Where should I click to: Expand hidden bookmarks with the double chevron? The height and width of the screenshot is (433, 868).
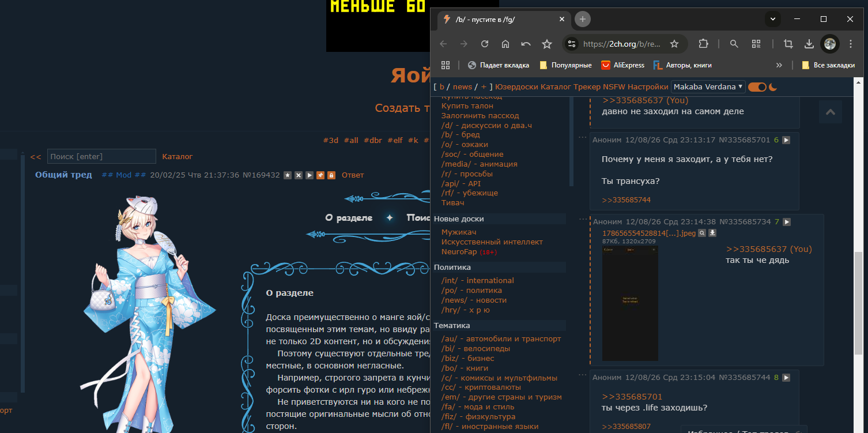click(x=779, y=65)
